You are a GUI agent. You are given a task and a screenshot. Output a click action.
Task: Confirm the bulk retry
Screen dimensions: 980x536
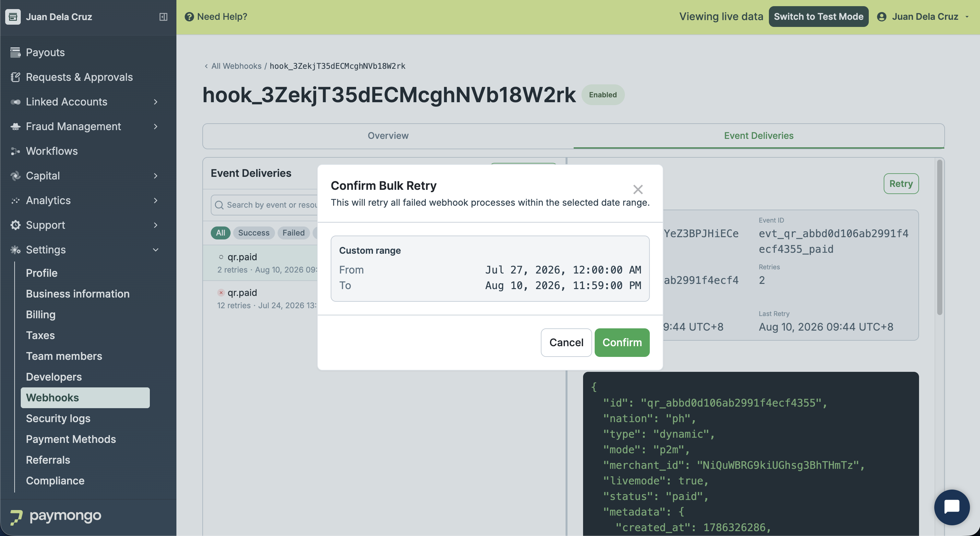point(622,343)
